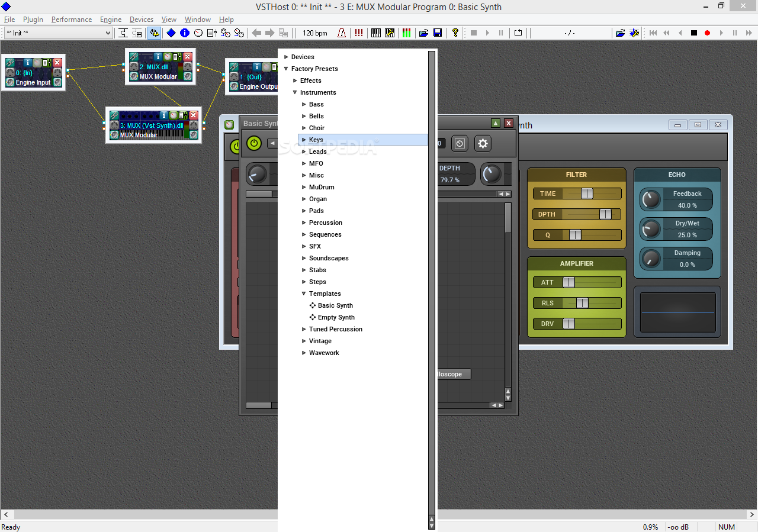The width and height of the screenshot is (758, 532).
Task: Click the clock dial icon in the toolbar
Action: pyautogui.click(x=198, y=33)
